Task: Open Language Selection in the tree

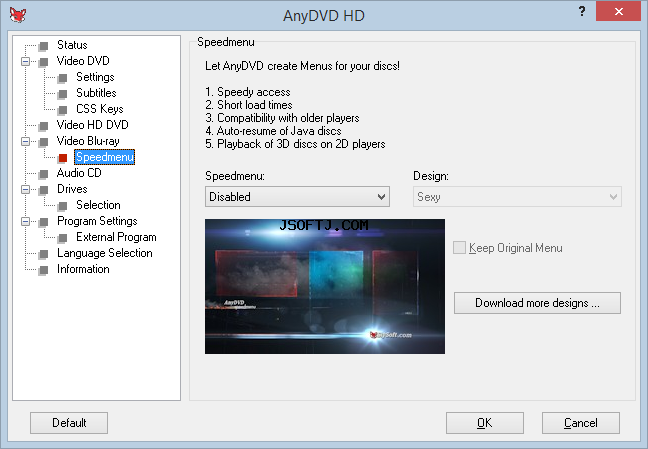Action: (x=105, y=253)
